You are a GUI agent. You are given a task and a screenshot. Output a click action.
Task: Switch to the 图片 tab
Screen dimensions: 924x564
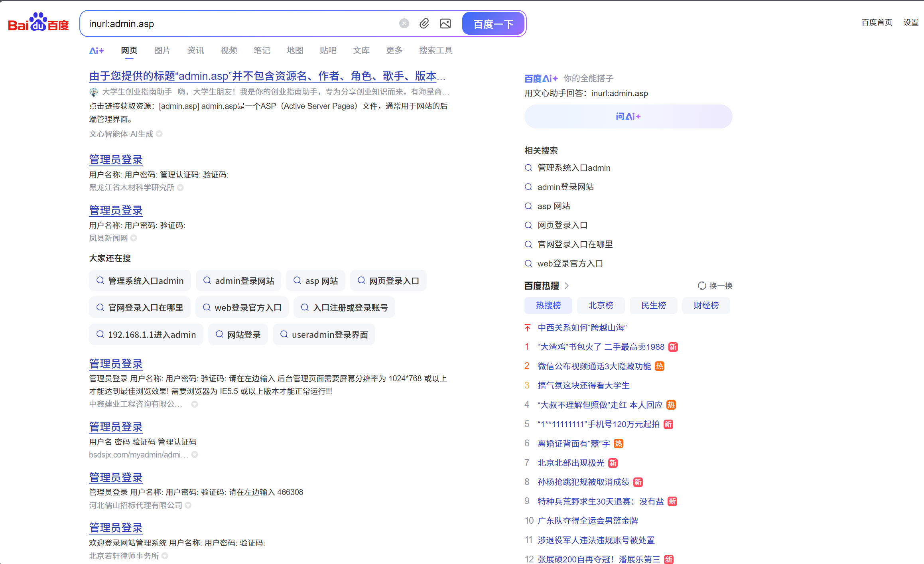(x=162, y=50)
